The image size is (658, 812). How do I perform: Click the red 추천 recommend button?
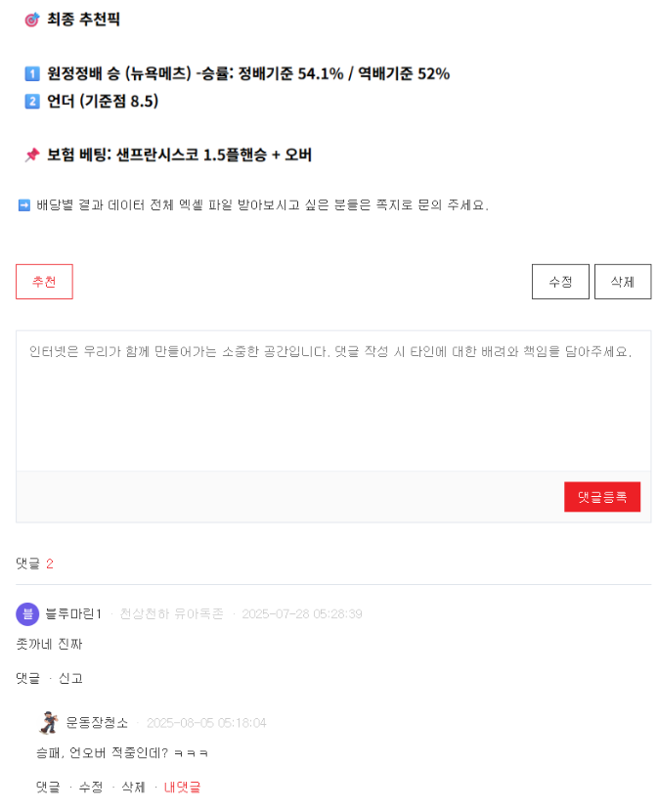click(x=44, y=282)
